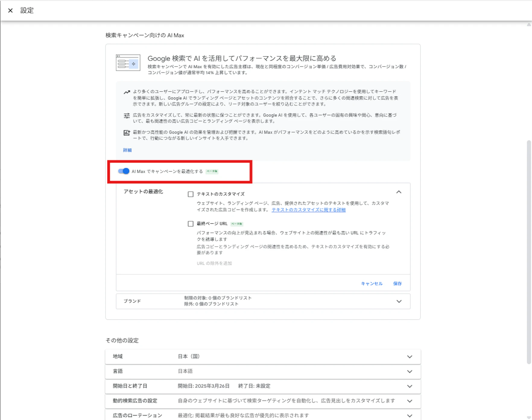Click the customize sliders icon
532x420 pixels.
pyautogui.click(x=127, y=115)
